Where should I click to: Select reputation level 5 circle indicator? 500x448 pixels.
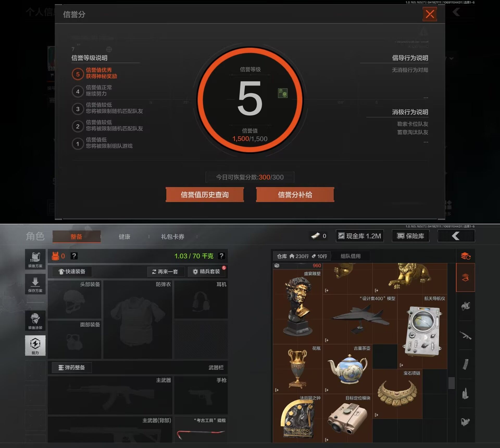point(78,74)
